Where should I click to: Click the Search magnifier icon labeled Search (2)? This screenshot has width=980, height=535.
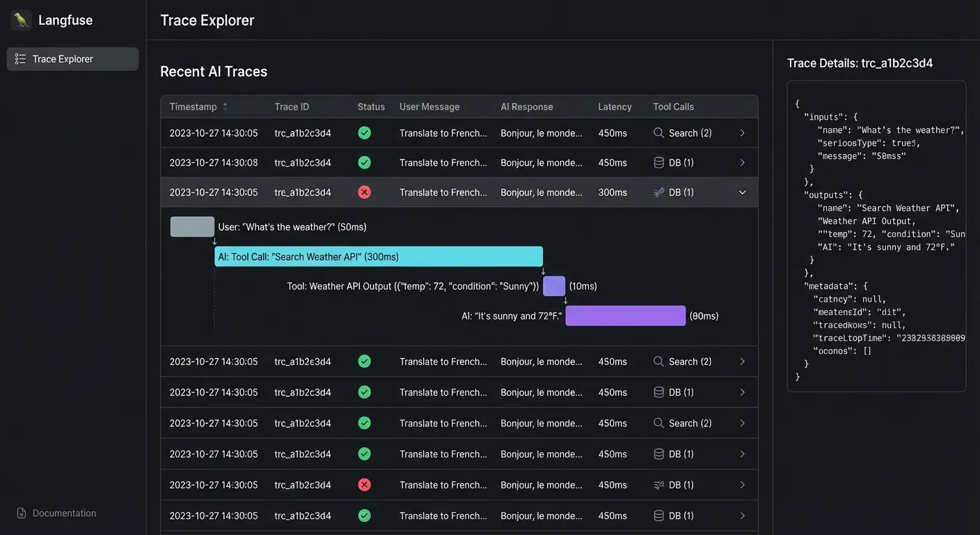(x=658, y=132)
